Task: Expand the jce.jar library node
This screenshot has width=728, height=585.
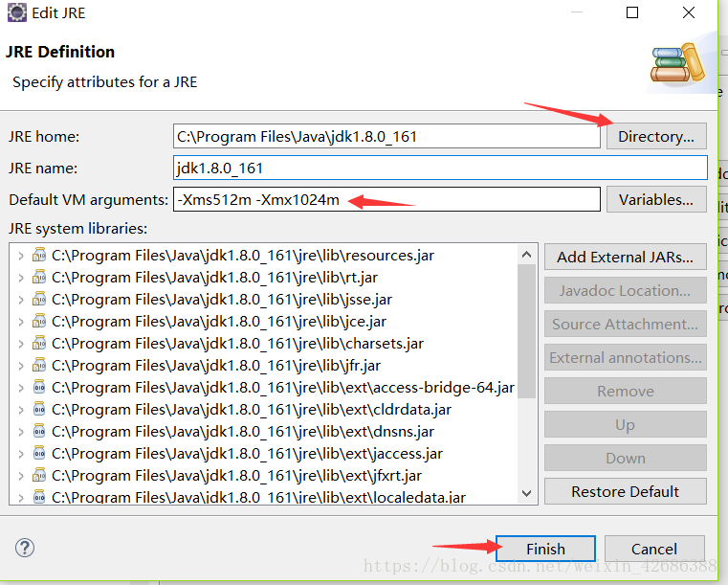Action: click(20, 322)
